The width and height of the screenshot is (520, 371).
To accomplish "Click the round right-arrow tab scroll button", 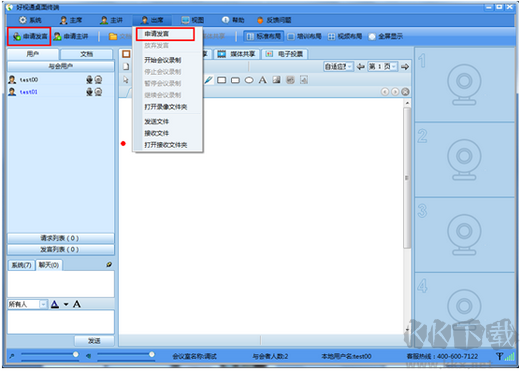I will pyautogui.click(x=395, y=92).
